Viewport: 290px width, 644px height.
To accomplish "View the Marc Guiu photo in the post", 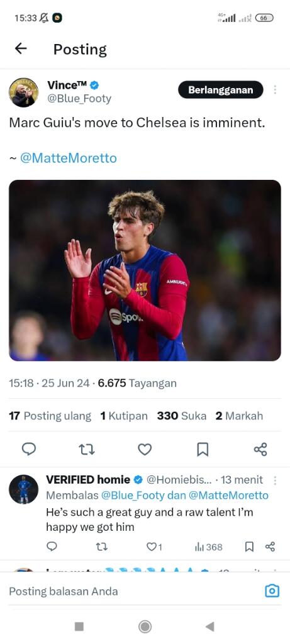I will pos(145,270).
